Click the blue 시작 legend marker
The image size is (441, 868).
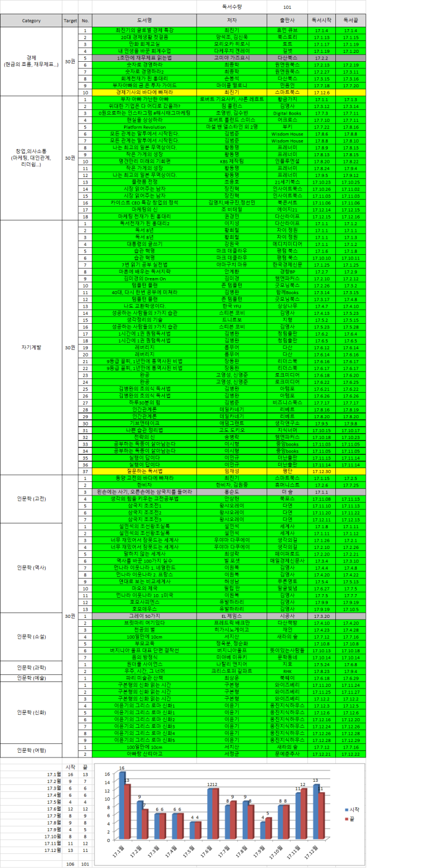(347, 809)
